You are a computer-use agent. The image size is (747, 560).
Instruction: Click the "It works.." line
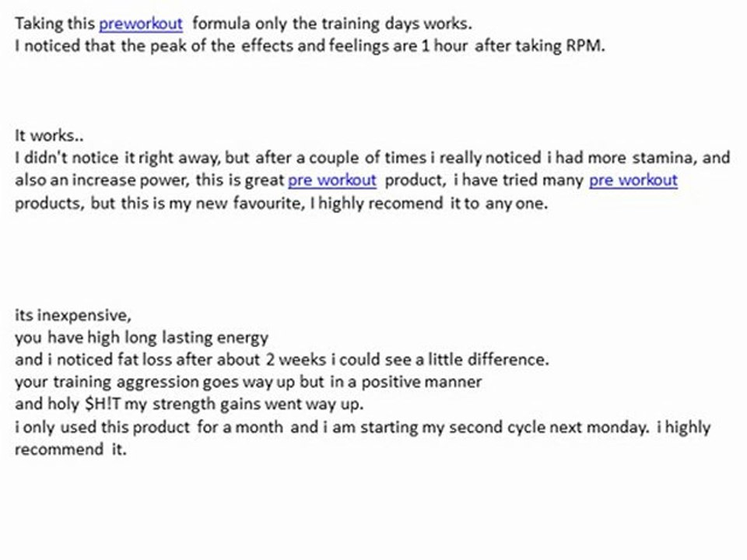click(x=49, y=135)
